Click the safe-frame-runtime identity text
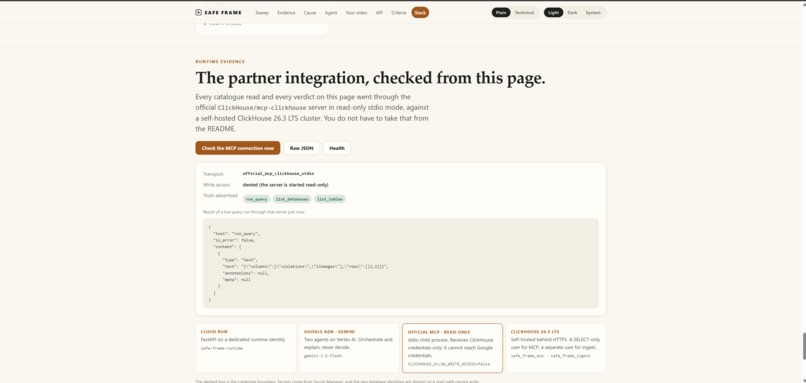 [222, 349]
